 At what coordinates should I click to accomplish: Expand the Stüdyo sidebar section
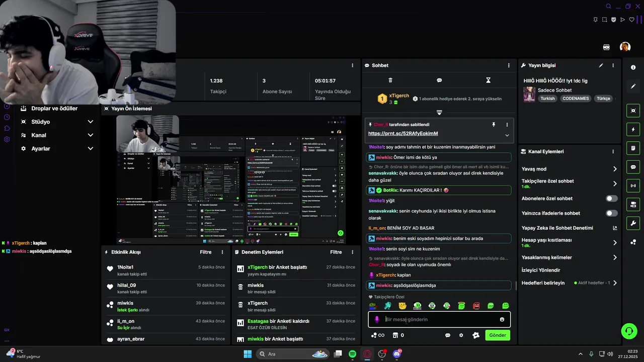pos(91,122)
